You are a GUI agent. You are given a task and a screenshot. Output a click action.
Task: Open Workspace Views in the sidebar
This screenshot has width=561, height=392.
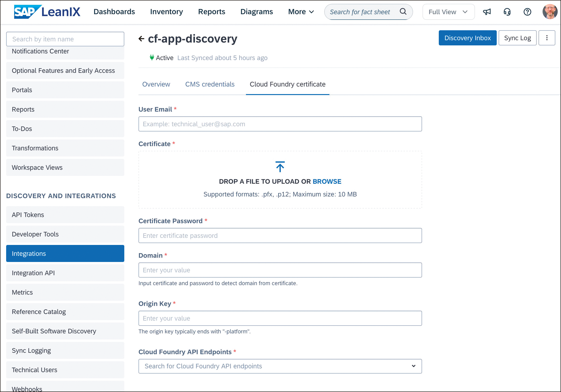pos(65,167)
